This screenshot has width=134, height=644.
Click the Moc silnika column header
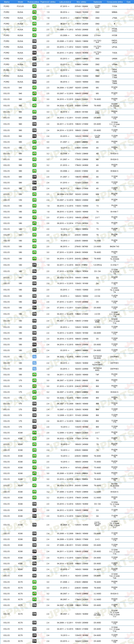coord(82,2)
